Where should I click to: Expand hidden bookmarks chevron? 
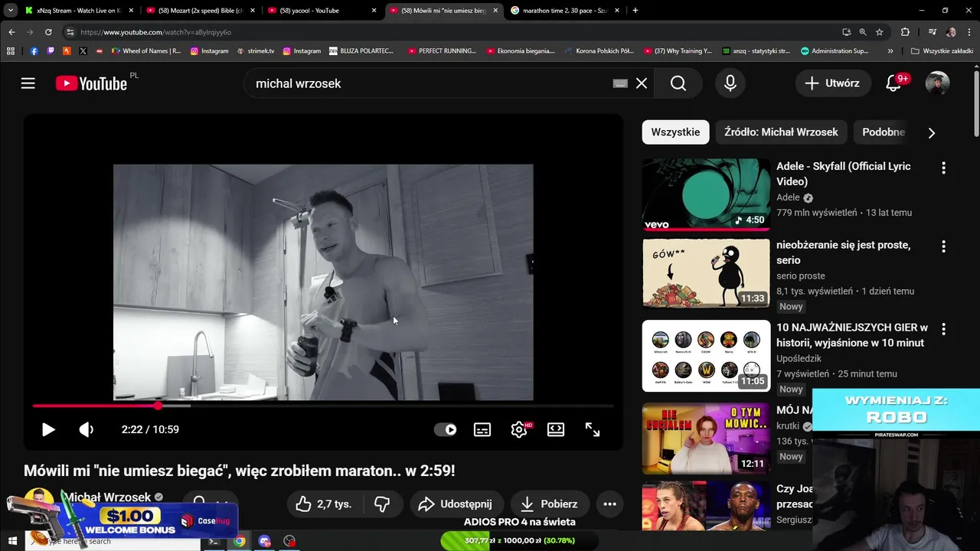coord(890,51)
